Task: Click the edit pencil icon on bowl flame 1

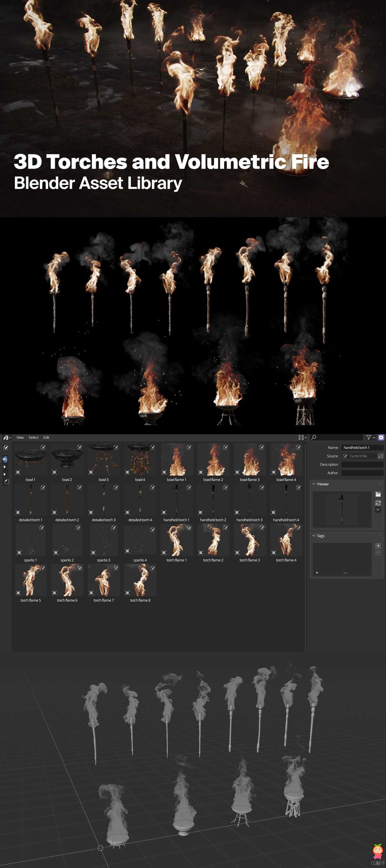Action: 189,447
